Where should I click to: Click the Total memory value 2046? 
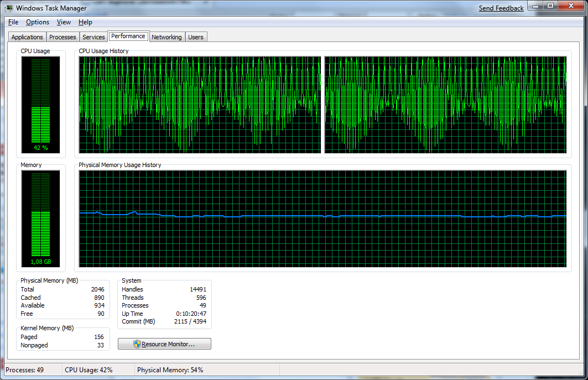tap(97, 289)
